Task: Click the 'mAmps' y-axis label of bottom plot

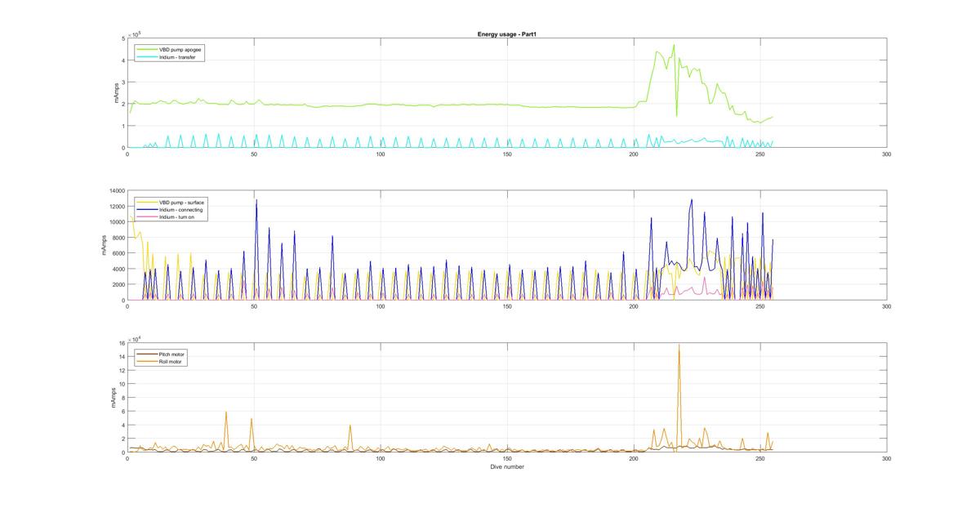Action: [113, 398]
